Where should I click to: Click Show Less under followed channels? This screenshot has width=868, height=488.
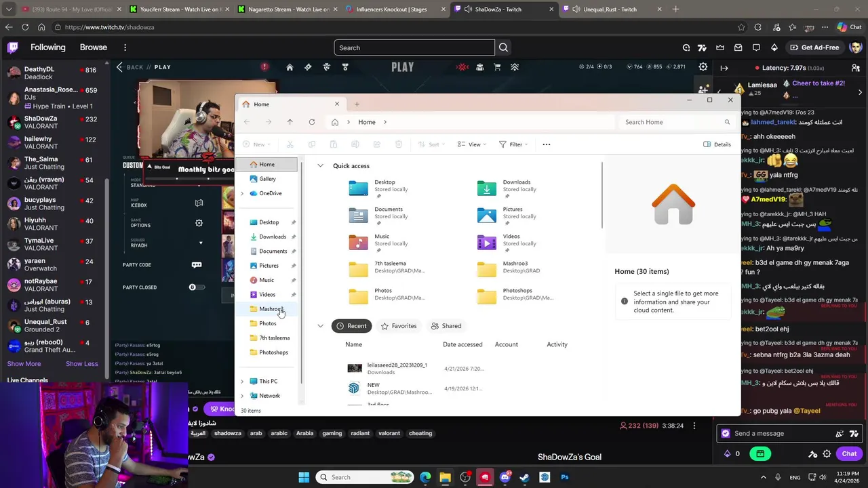82,364
